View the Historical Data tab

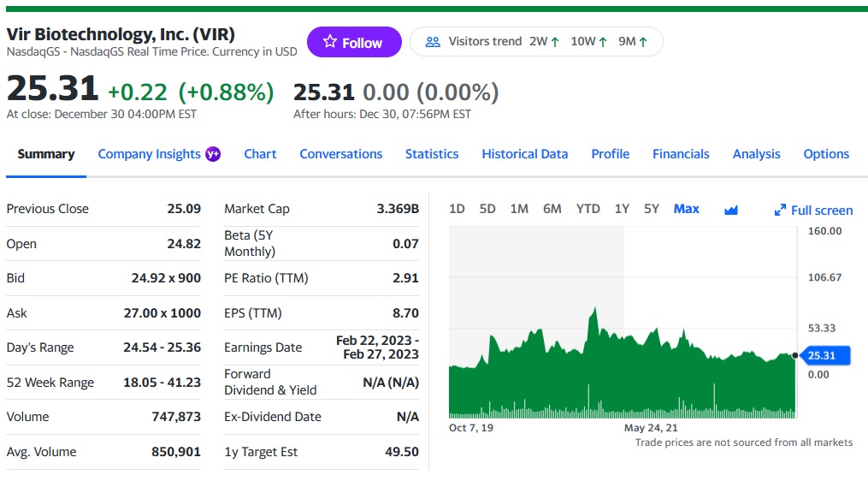click(x=524, y=154)
